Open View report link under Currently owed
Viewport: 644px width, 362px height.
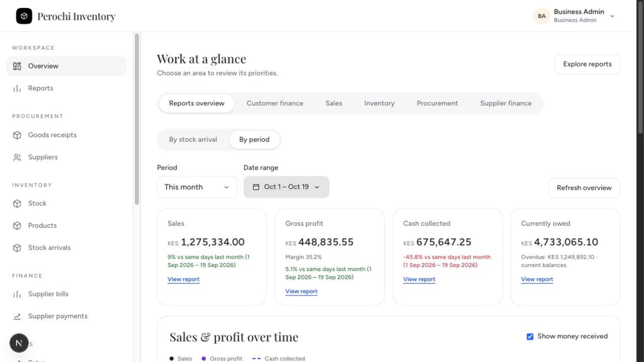[x=537, y=279]
